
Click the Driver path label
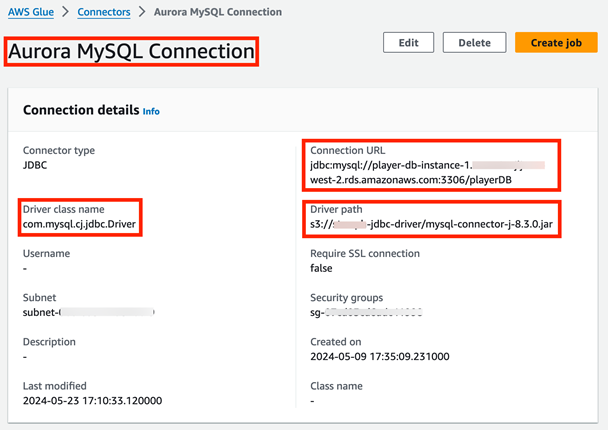[336, 209]
